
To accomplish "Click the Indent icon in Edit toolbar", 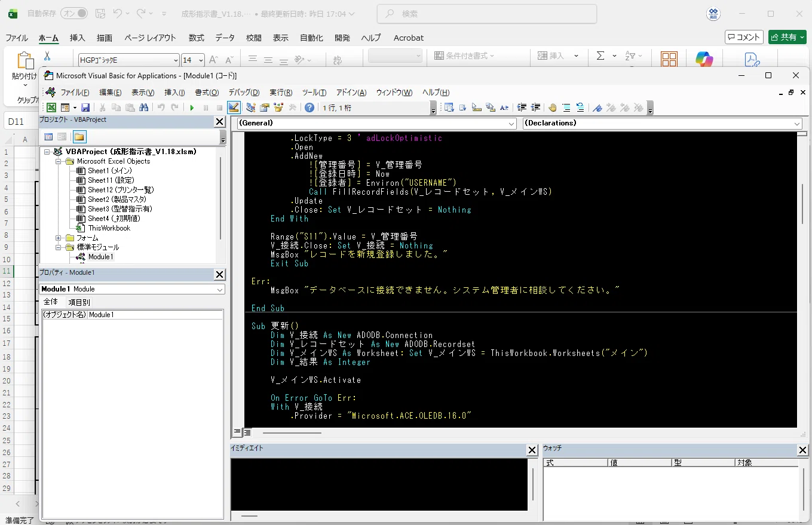I will point(522,108).
